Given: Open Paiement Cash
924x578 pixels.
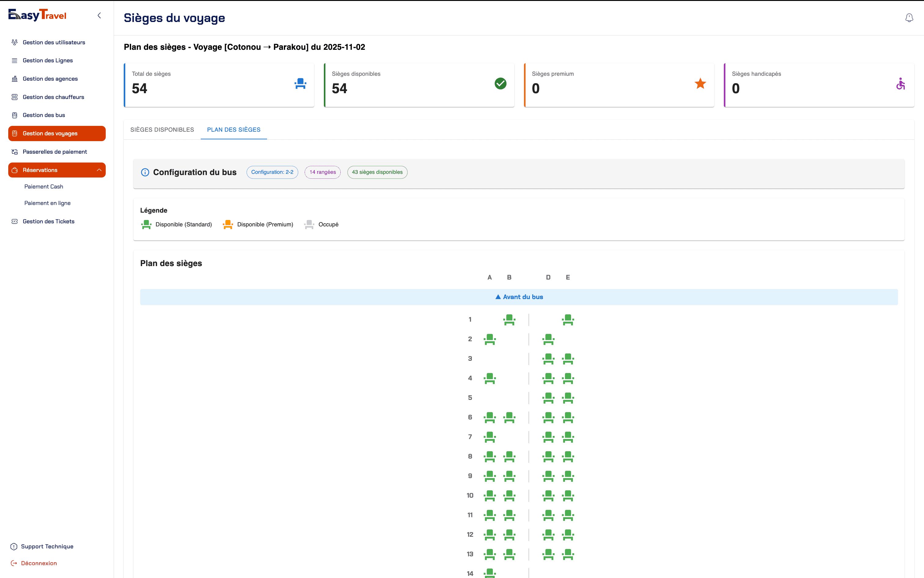Looking at the screenshot, I should tap(44, 187).
